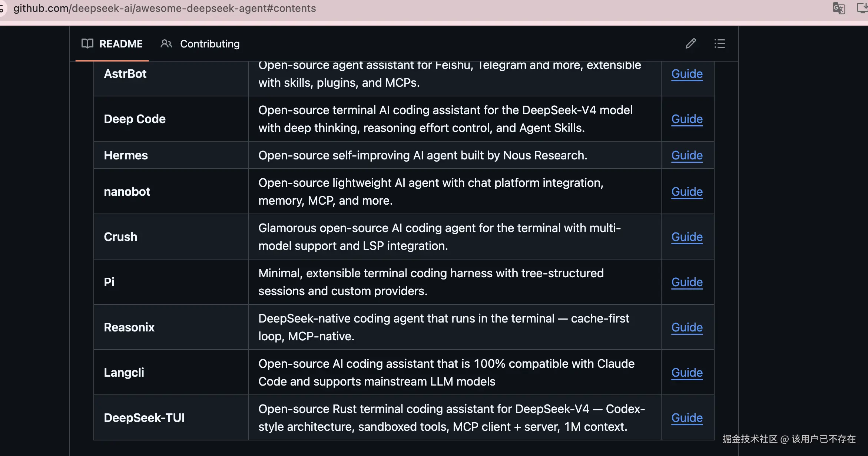Click the GitHub URL in address bar

tap(165, 8)
